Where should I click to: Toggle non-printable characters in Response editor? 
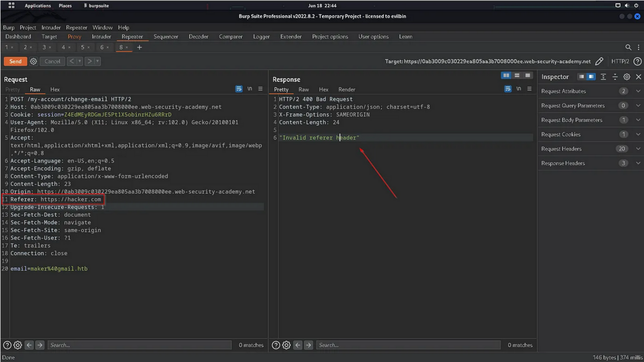tap(518, 89)
